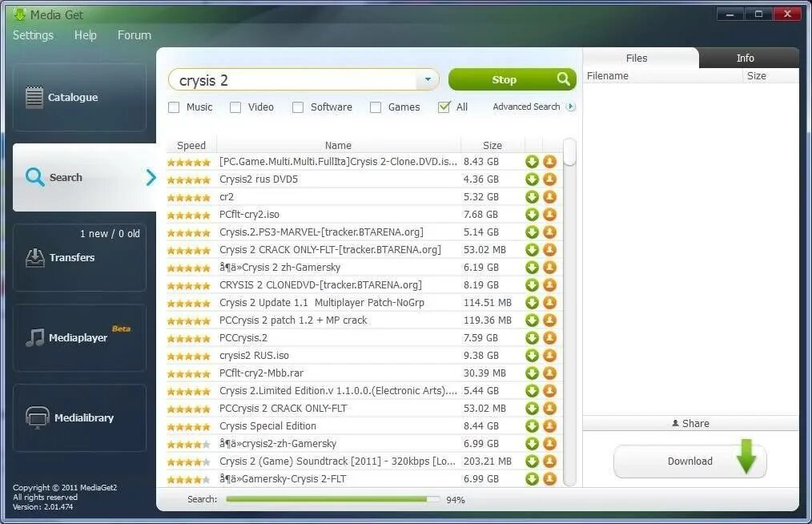The width and height of the screenshot is (812, 524).
Task: Open the Settings menu
Action: point(33,35)
